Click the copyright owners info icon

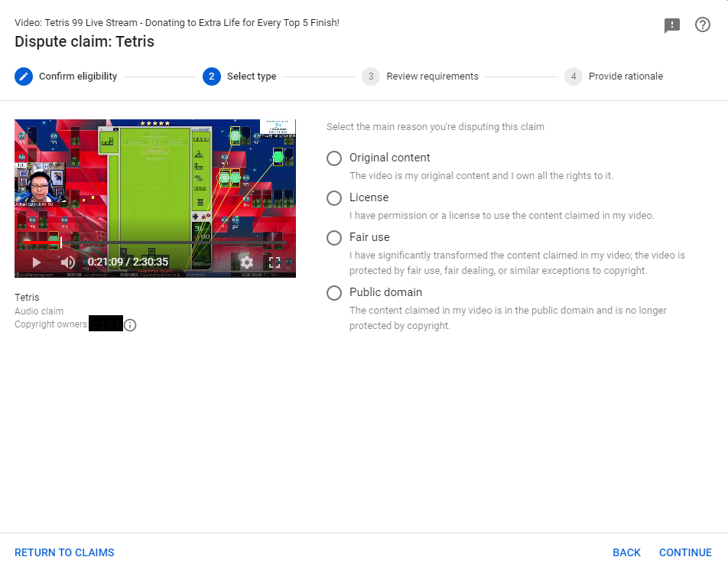tap(131, 325)
